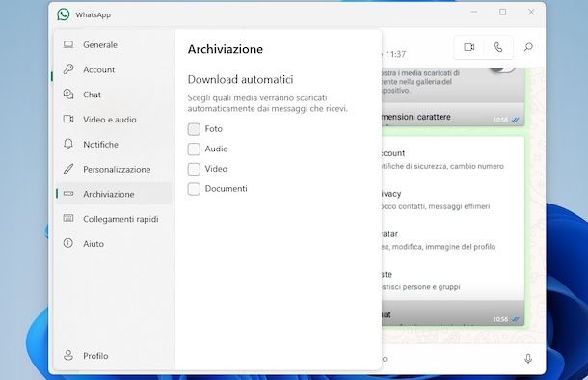Screen dimensions: 588x380
Task: Open the Account settings section
Action: (114, 69)
